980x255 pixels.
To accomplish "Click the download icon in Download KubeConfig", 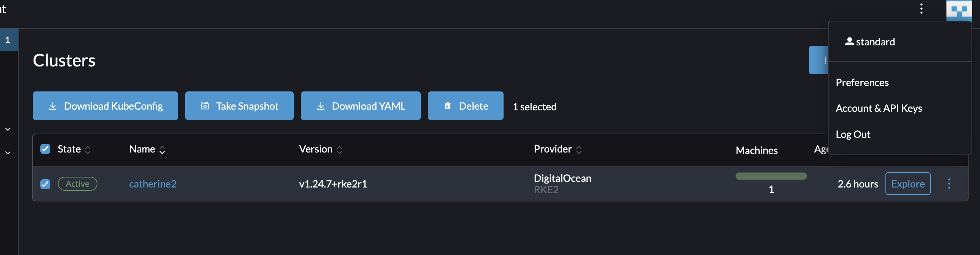I will [x=52, y=105].
